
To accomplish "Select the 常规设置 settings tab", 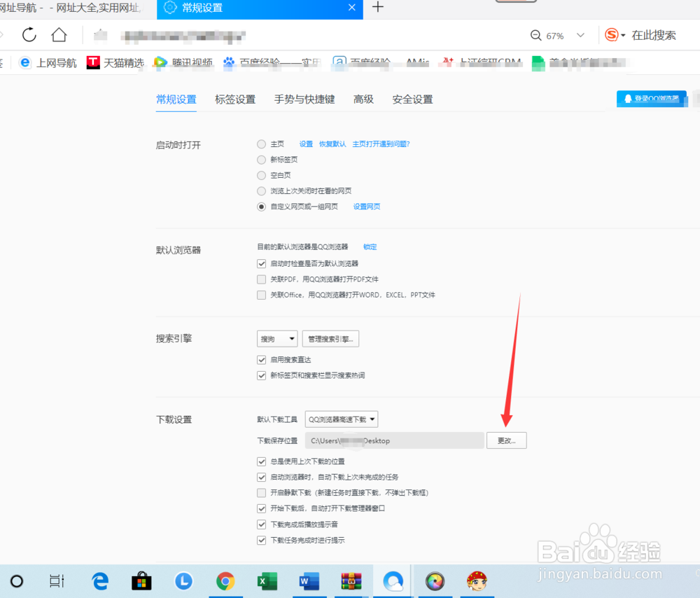I will tap(176, 99).
